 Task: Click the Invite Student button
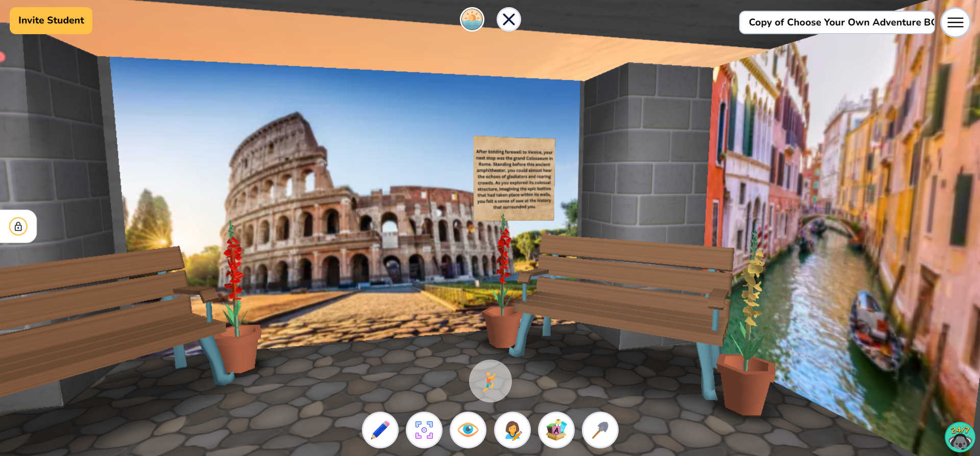click(51, 20)
